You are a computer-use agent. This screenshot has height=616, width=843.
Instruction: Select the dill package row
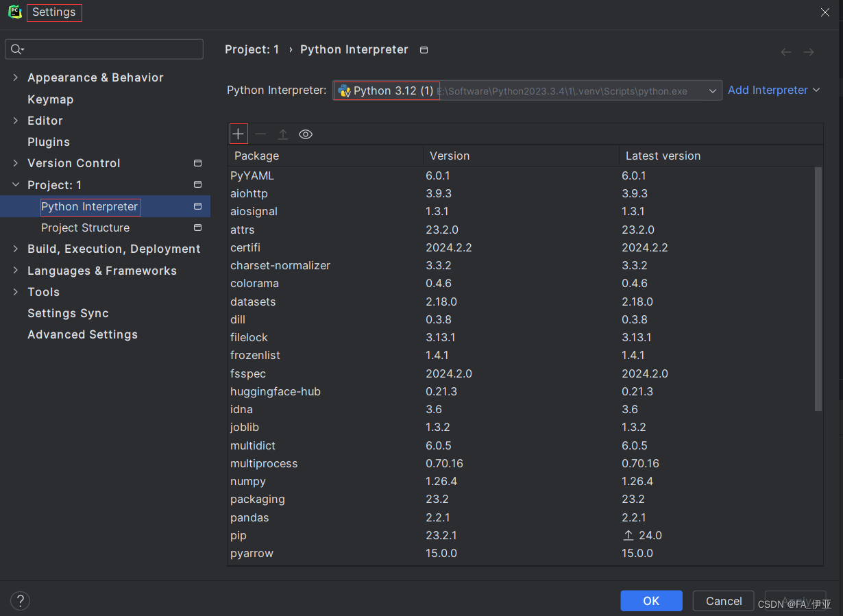pos(521,319)
